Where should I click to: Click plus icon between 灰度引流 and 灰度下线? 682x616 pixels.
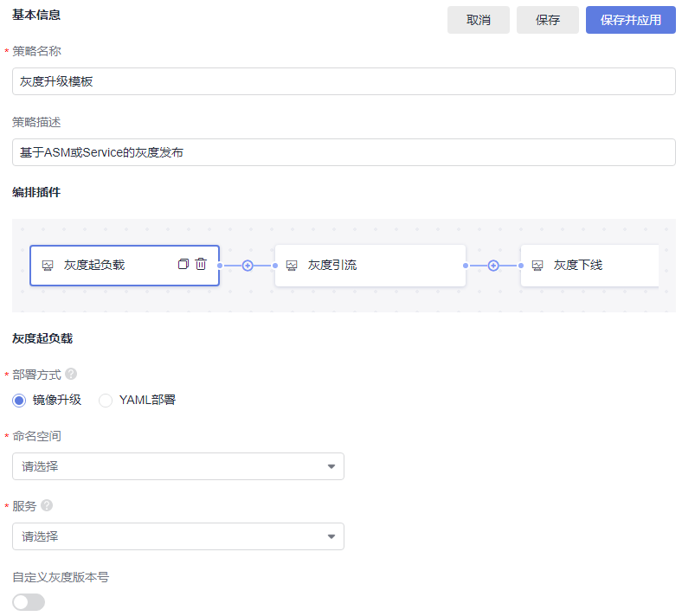[x=493, y=266]
